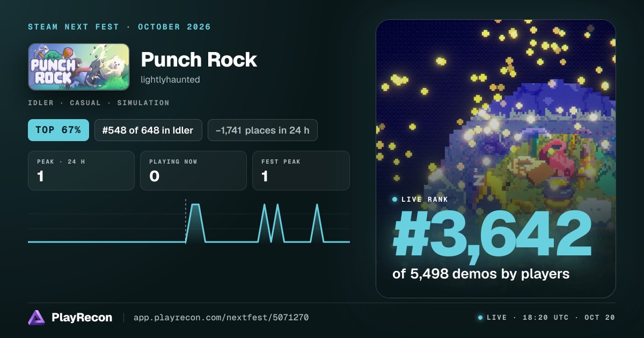644x338 pixels.
Task: Click the large #3,642 live rank number
Action: point(492,234)
